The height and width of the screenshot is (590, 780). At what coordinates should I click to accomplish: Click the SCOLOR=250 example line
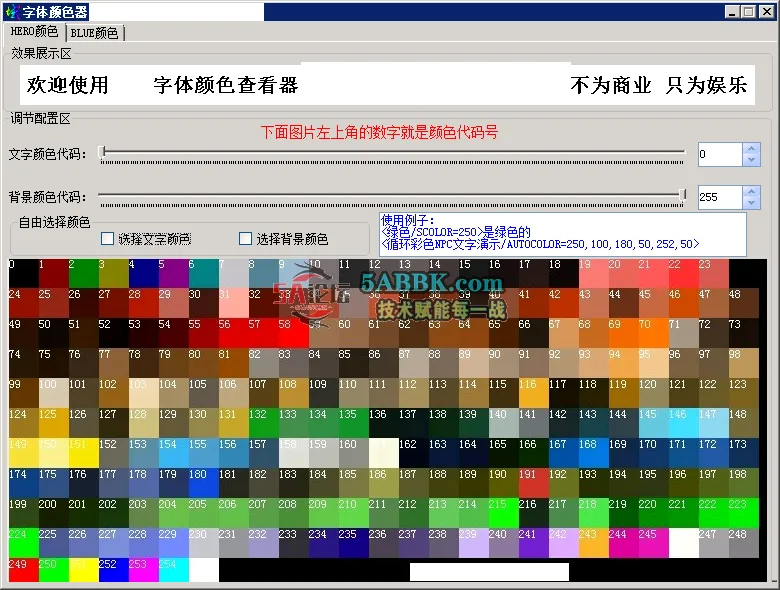click(x=456, y=232)
